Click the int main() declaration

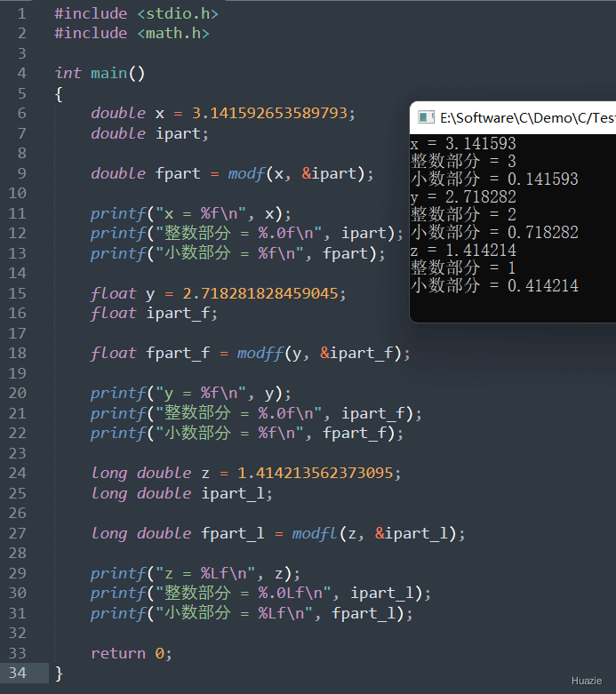point(100,73)
